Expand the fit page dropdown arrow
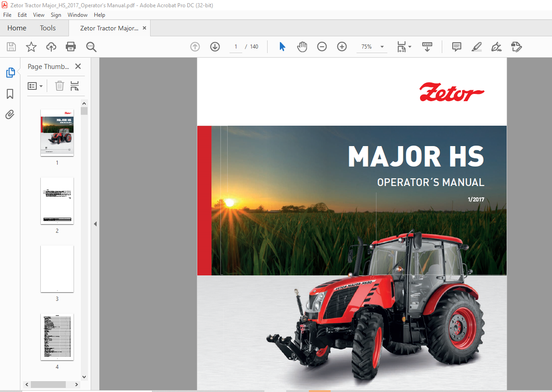The image size is (552, 392). 410,47
